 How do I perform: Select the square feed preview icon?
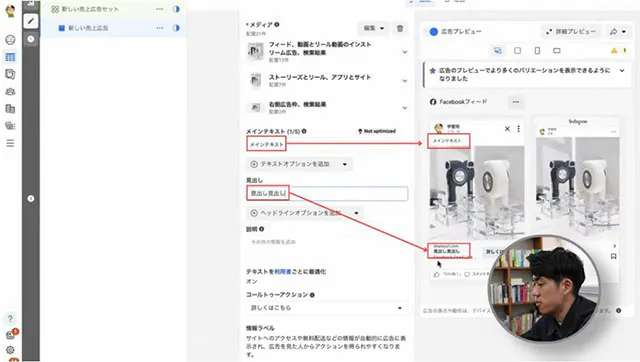tap(517, 51)
